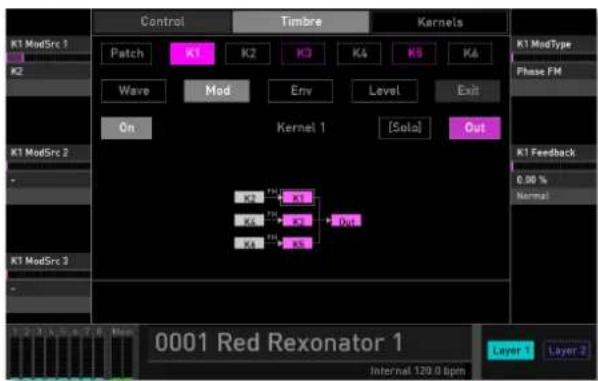Toggle Kernel 1 On switch
This screenshot has height=381, width=598.
tap(126, 128)
